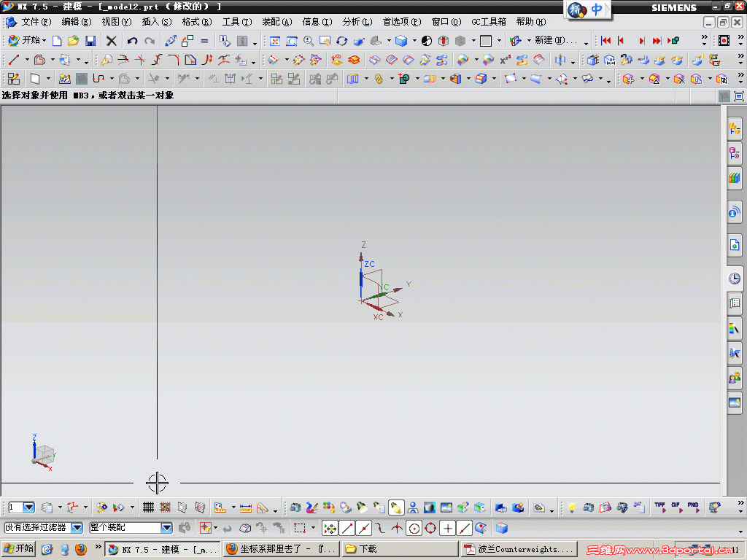Open a part with the folder icon
The height and width of the screenshot is (560, 747).
[x=73, y=41]
